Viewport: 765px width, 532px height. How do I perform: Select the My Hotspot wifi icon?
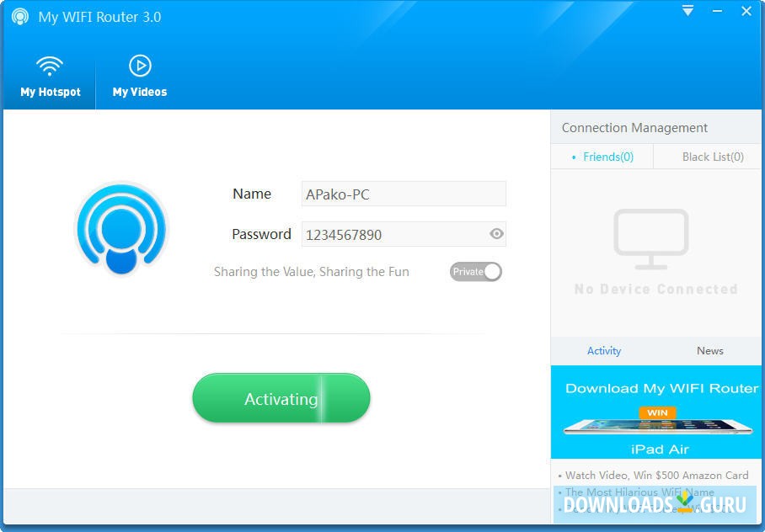50,66
